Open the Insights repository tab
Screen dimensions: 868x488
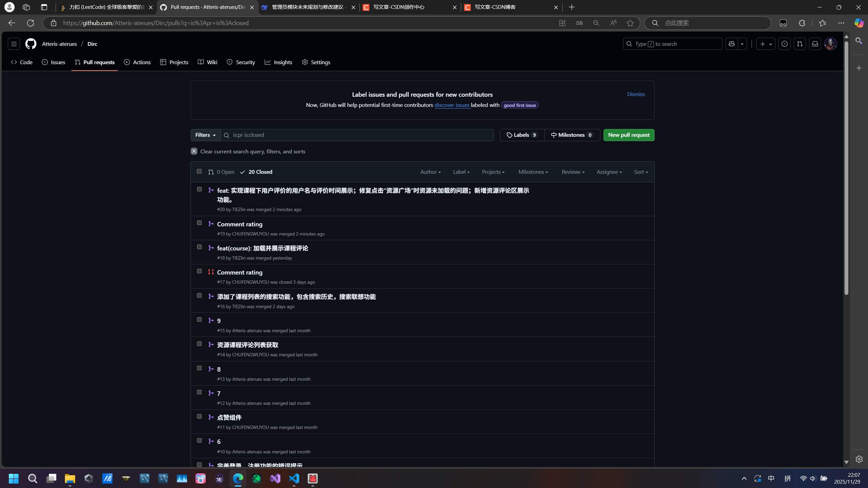pos(278,62)
